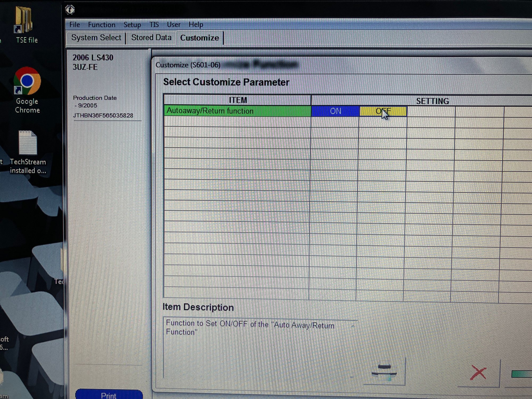Switch to the Stored Data tab
The height and width of the screenshot is (399, 532).
click(151, 38)
